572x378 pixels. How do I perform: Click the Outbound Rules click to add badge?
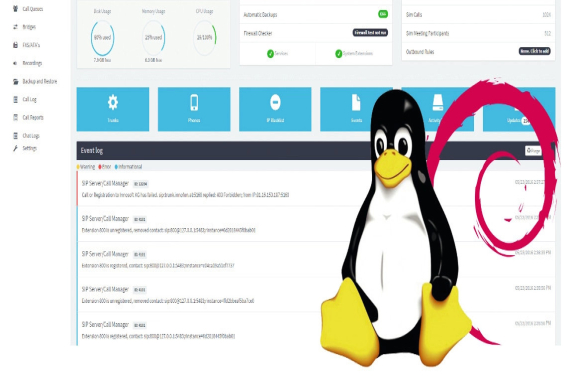534,51
